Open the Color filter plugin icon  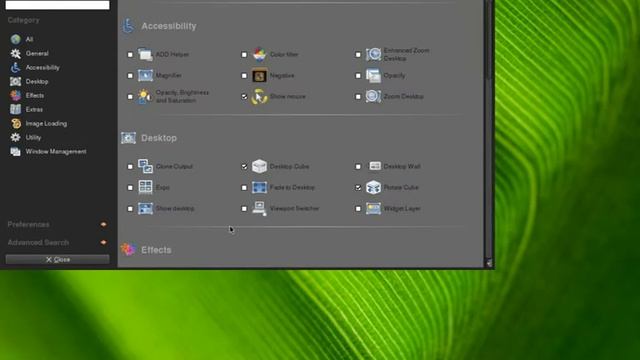[x=259, y=54]
